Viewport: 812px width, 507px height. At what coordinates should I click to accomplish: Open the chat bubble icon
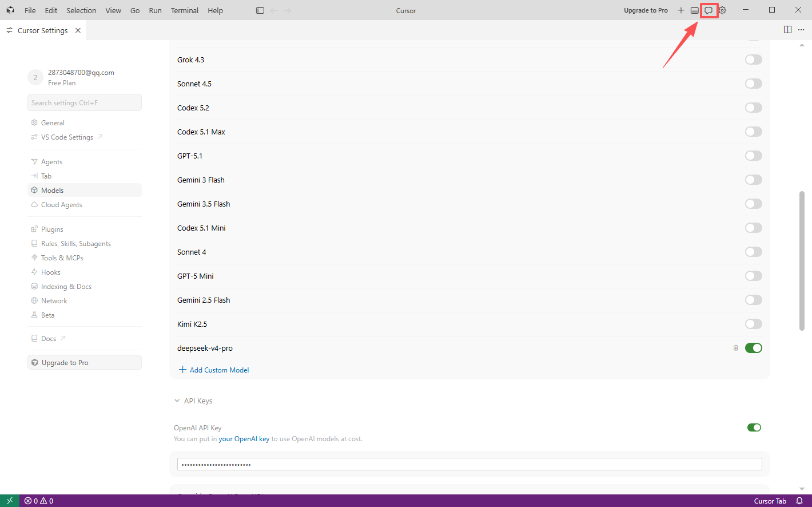[x=708, y=10]
